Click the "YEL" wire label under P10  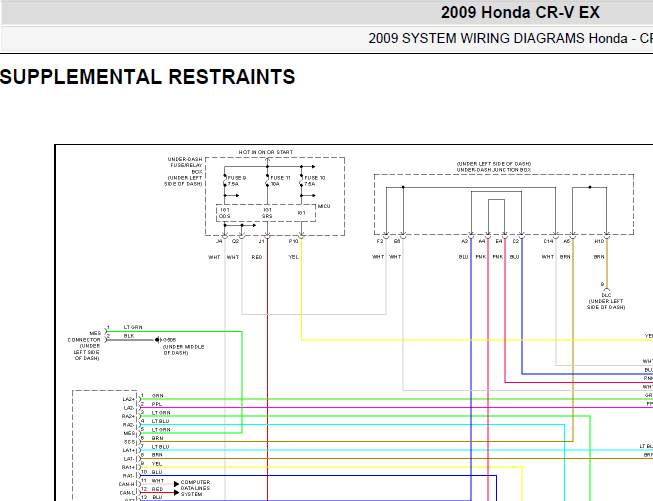294,257
